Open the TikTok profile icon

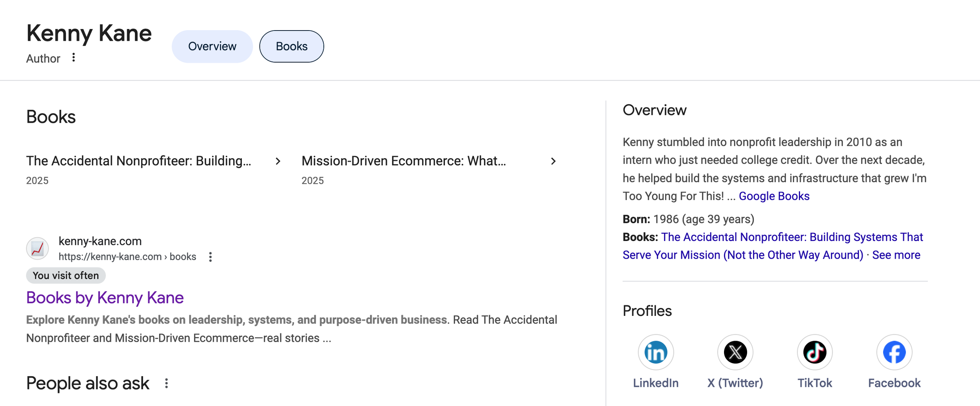pos(815,352)
